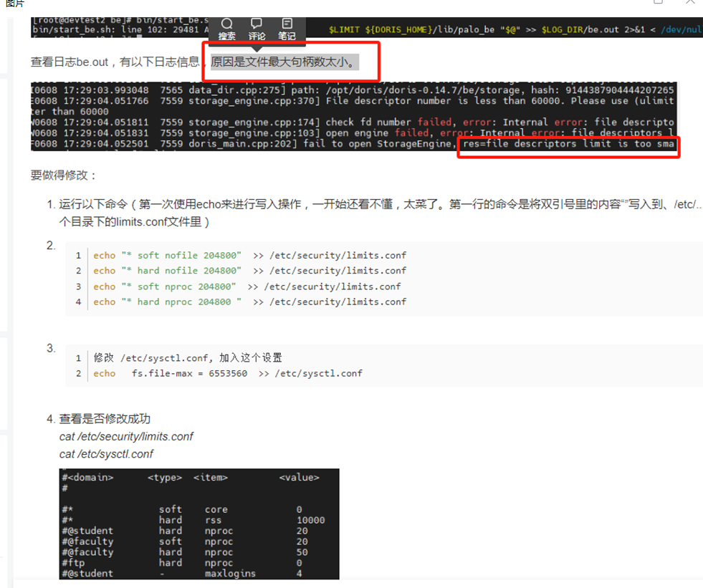This screenshot has height=588, width=703.
Task: Click the cat /etc/security/limits.conf command text
Action: coord(126,437)
